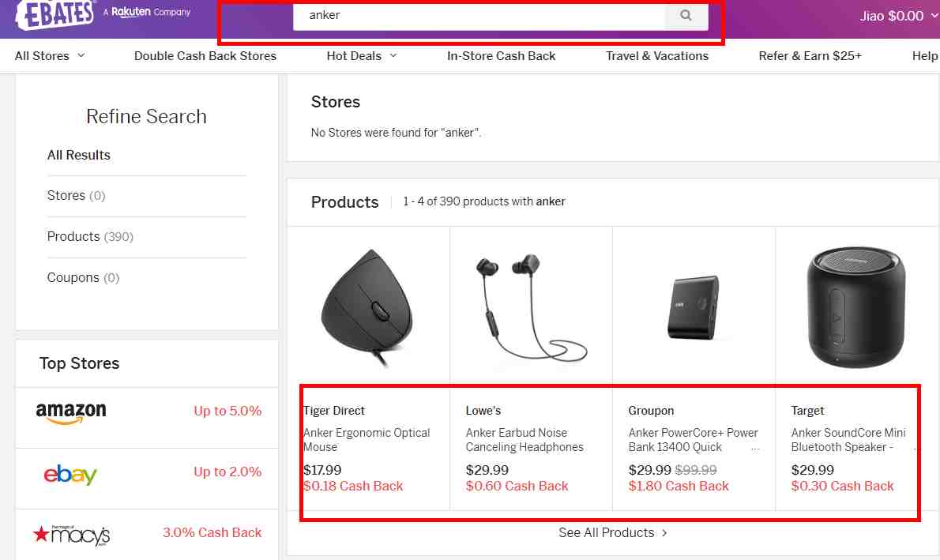Click the Amazon store logo
Image resolution: width=940 pixels, height=560 pixels.
71,412
